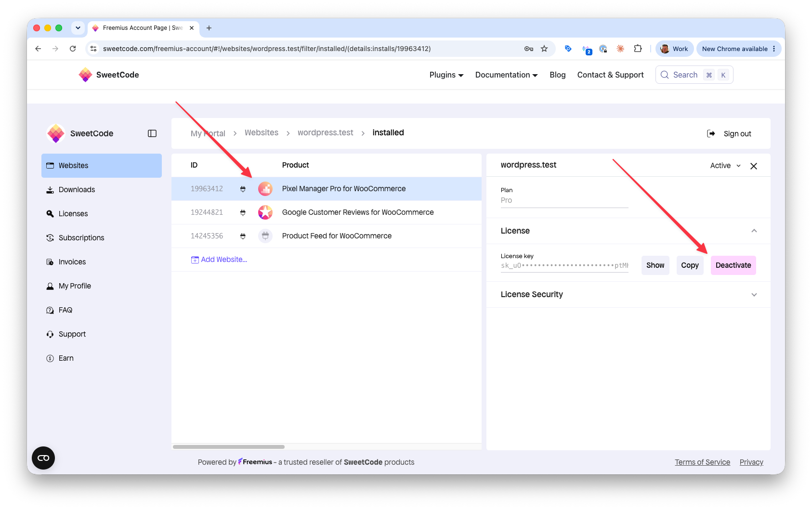This screenshot has width=812, height=510.
Task: Open Privacy link in footer
Action: [751, 462]
